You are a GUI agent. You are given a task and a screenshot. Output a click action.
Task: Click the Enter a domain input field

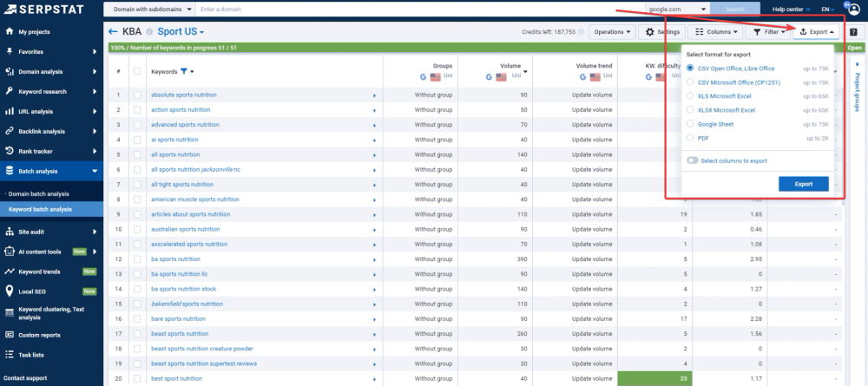coord(421,10)
